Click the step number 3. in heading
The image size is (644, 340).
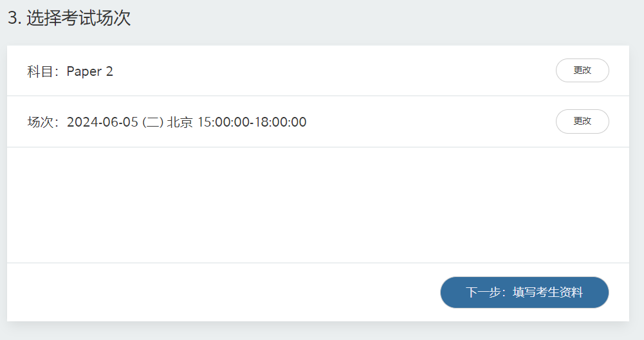click(x=14, y=18)
